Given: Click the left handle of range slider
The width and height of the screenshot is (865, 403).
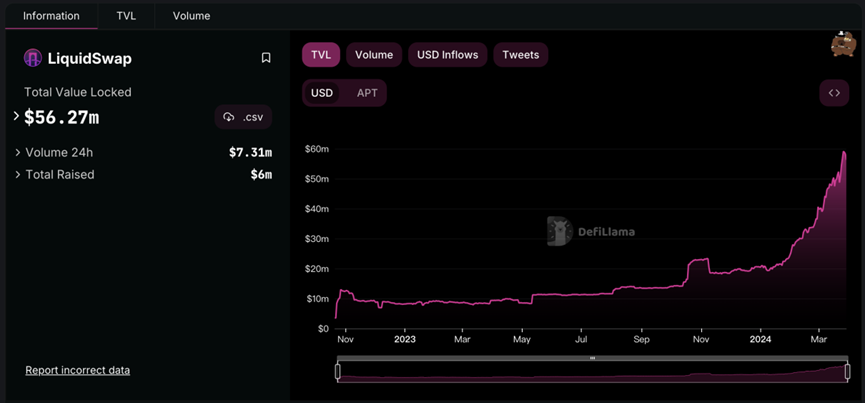Looking at the screenshot, I should tap(338, 372).
